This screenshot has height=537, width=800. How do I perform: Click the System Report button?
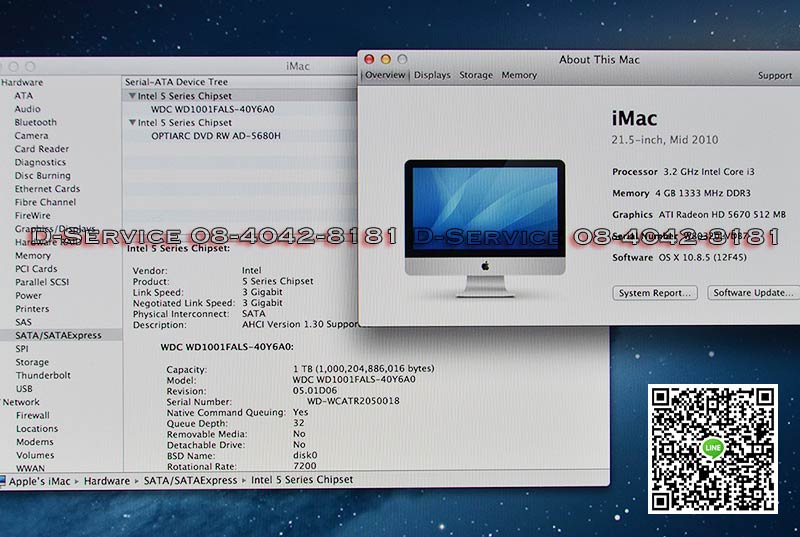point(655,293)
